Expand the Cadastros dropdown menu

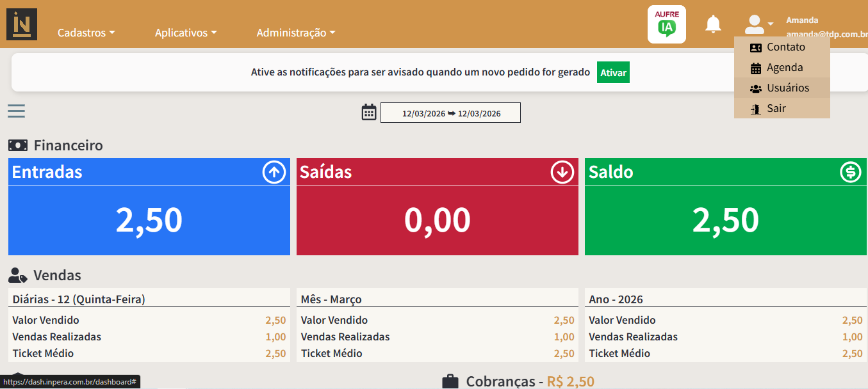tap(86, 33)
